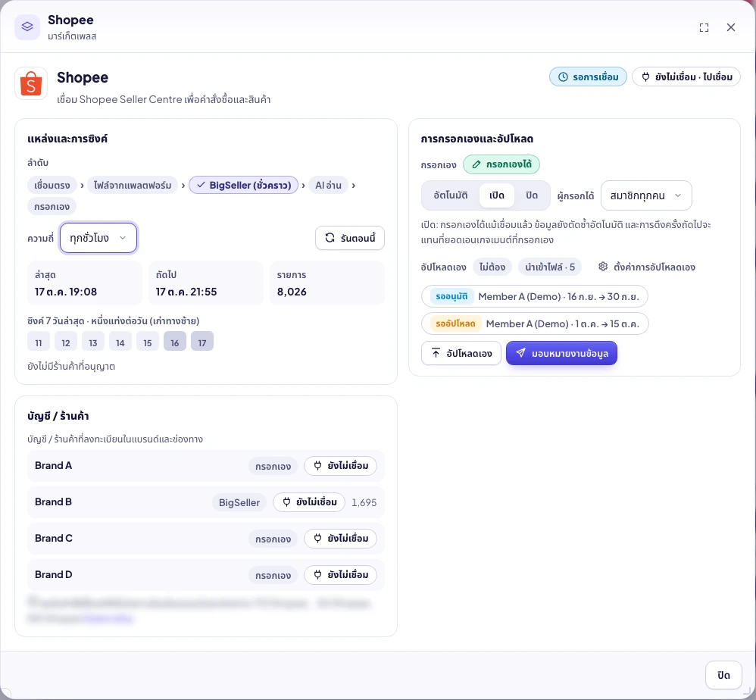Switch manual entry mode to เปิด
Viewport: 756px width, 700px height.
coord(497,195)
